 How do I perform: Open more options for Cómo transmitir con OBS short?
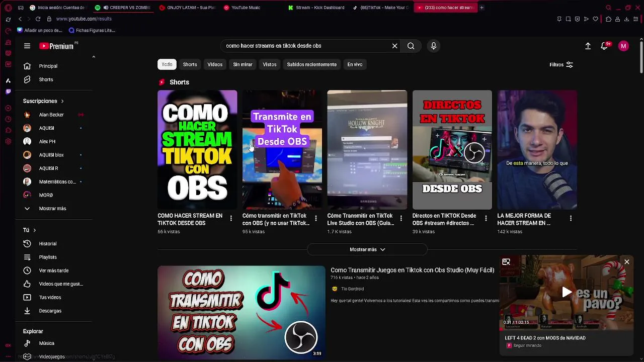click(x=316, y=218)
